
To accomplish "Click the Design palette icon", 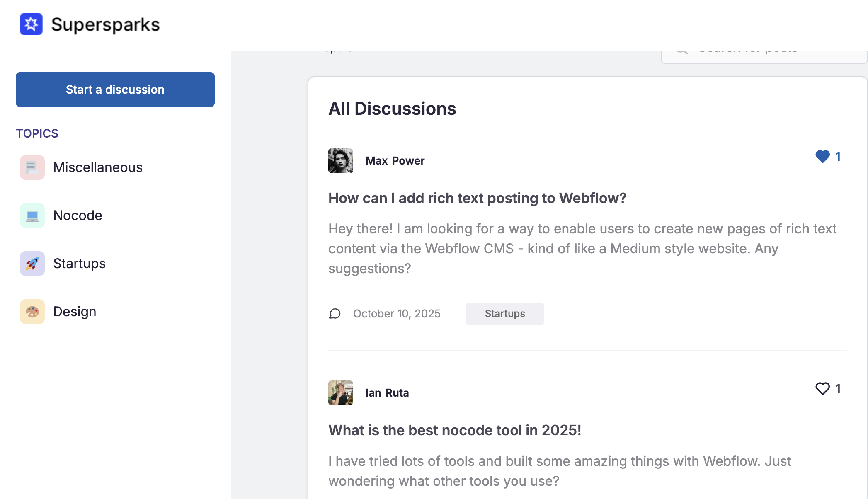I will [32, 312].
